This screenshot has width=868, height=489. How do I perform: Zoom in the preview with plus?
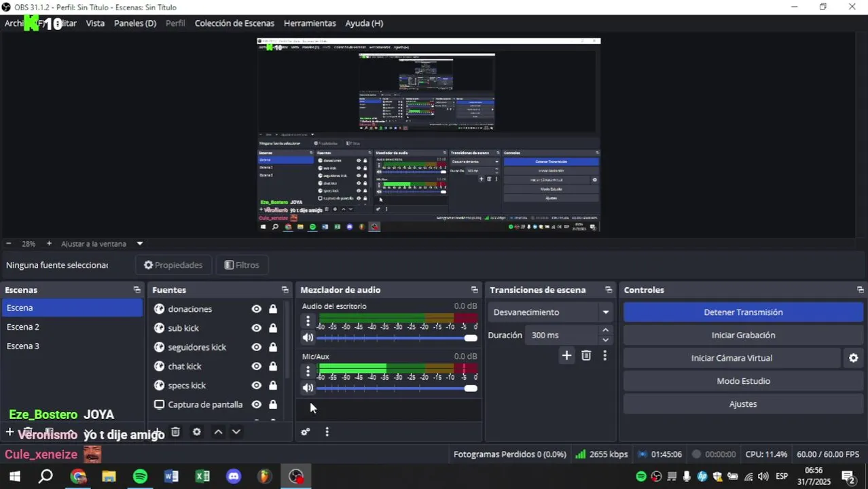[x=49, y=244]
